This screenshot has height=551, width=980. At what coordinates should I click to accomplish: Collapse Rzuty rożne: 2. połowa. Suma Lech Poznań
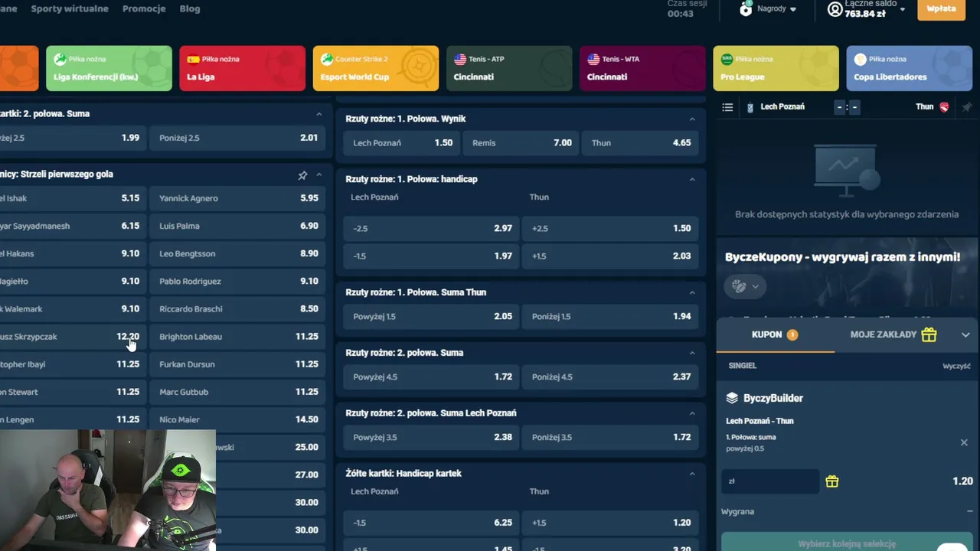coord(692,413)
